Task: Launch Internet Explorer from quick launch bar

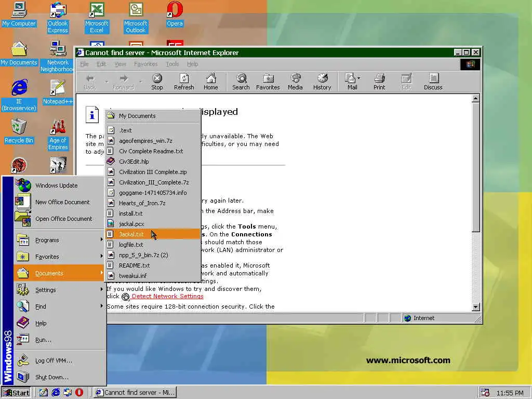Action: [56, 392]
